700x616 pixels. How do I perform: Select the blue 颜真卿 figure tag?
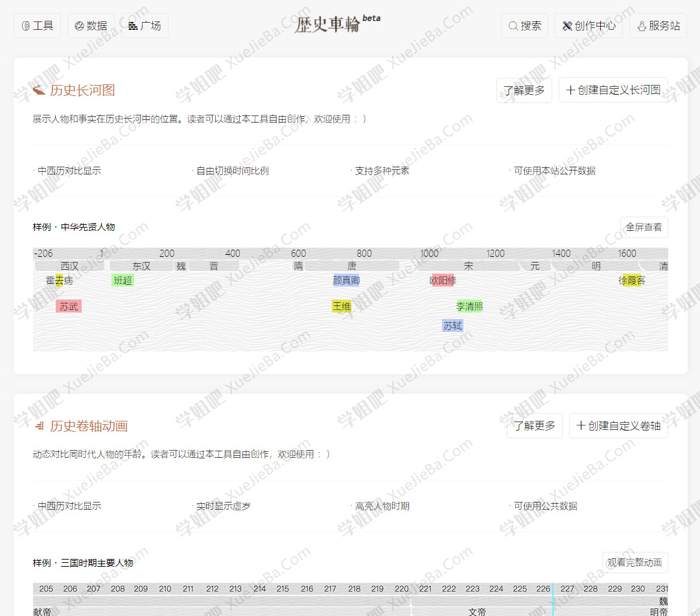coord(346,281)
